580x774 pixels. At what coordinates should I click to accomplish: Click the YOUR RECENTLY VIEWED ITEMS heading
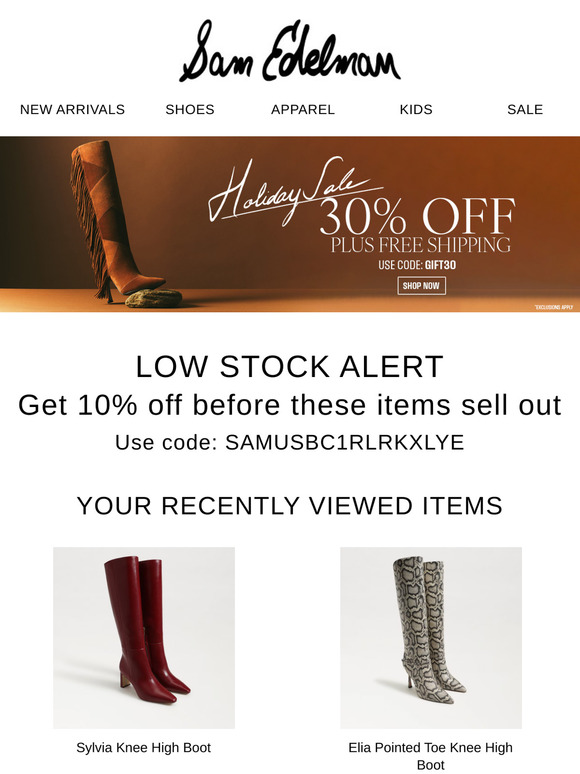click(290, 506)
